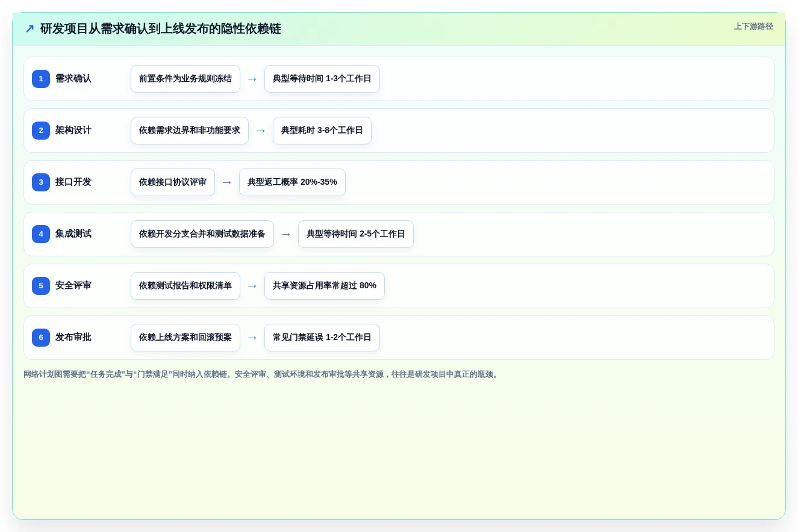Click the footnote beginning 网络计划图需要把
This screenshot has height=532, width=798.
262,374
